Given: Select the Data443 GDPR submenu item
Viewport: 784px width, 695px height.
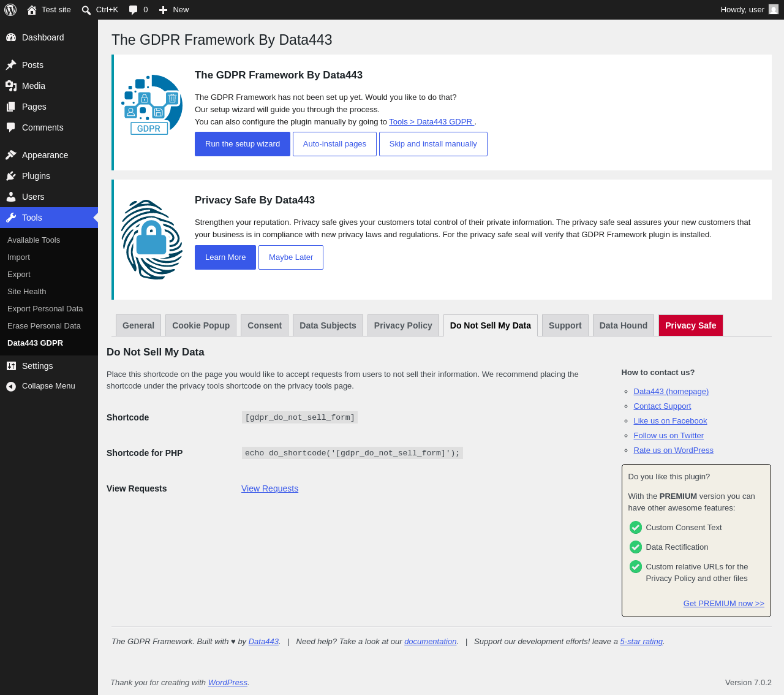Looking at the screenshot, I should pos(49,343).
